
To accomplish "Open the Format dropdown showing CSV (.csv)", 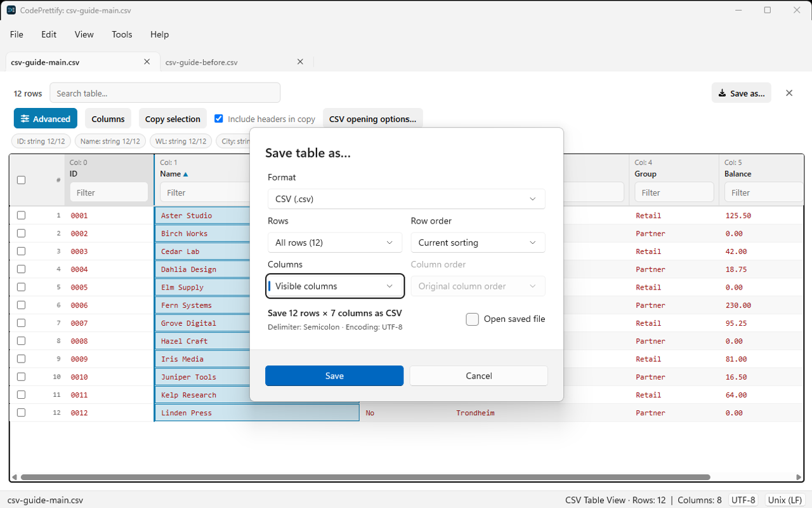I will coord(406,199).
